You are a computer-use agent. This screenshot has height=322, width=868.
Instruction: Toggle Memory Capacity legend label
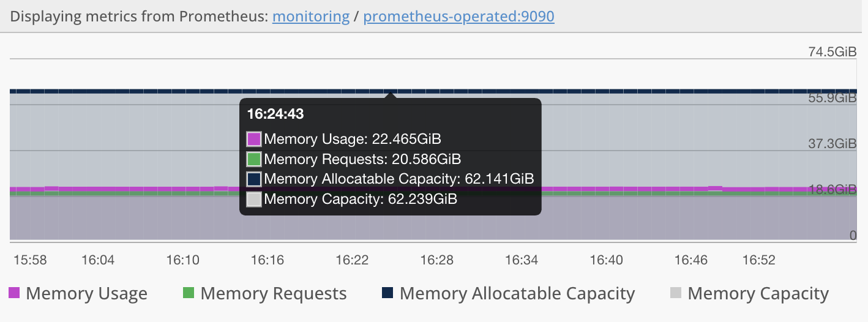pos(758,294)
